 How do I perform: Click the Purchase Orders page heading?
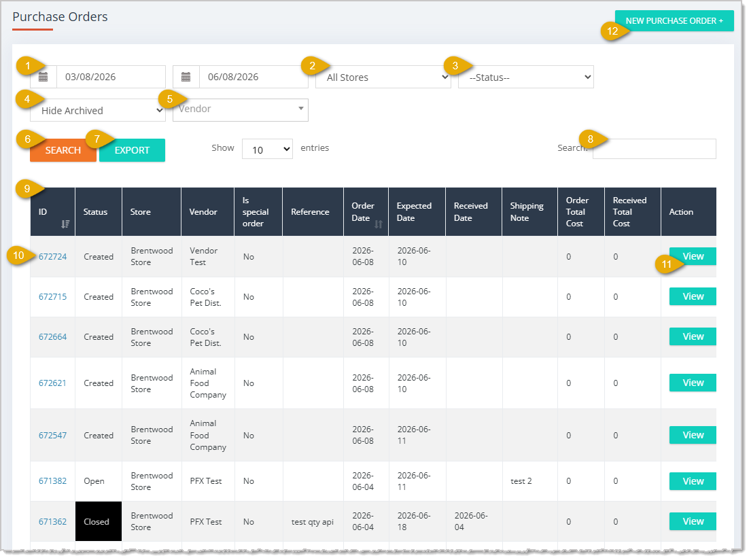point(60,17)
